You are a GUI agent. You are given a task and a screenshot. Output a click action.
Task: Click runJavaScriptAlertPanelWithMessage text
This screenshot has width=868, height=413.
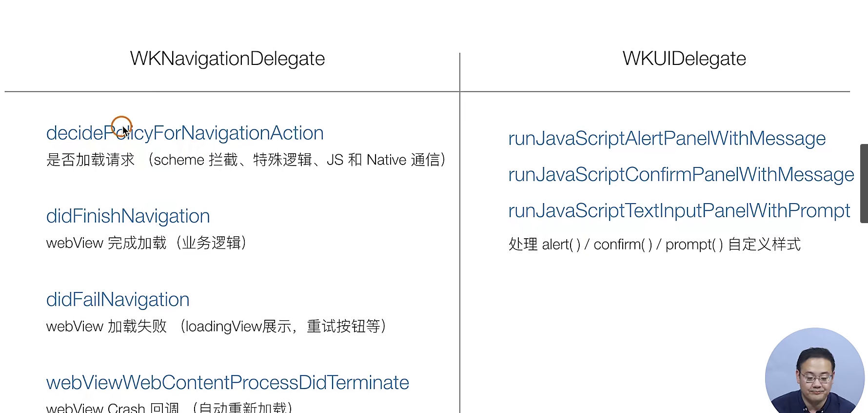tap(667, 139)
